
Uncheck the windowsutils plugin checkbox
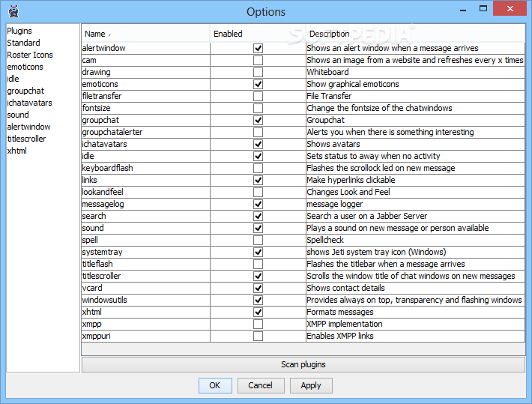[x=258, y=300]
